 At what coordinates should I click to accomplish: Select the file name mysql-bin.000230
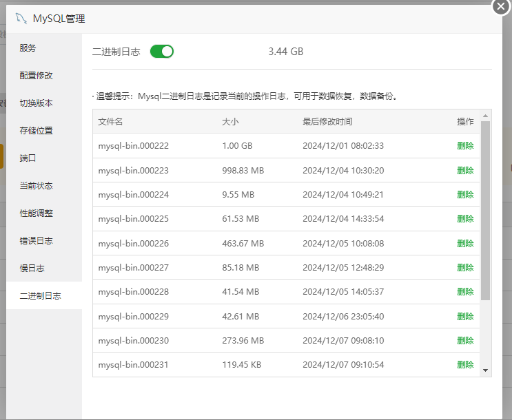(134, 340)
